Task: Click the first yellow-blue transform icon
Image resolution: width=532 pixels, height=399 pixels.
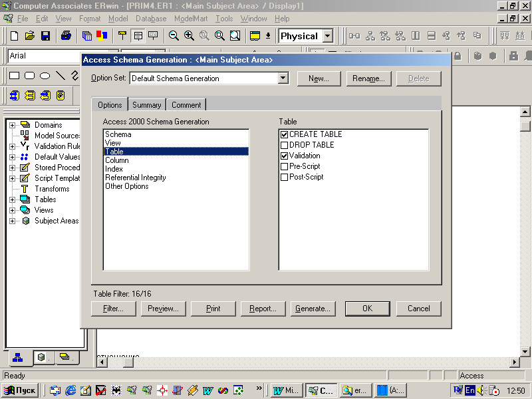Action: (x=15, y=96)
